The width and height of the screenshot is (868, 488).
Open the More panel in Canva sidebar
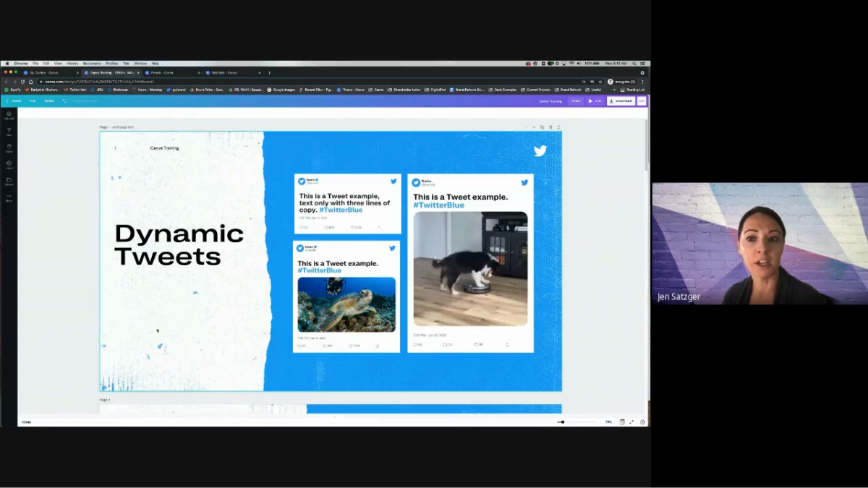click(9, 197)
